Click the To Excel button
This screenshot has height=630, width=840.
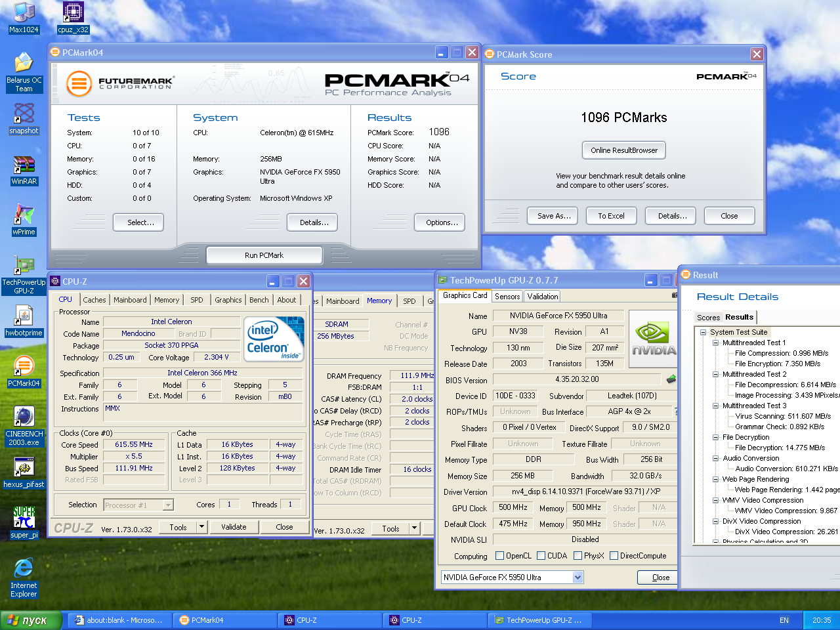pyautogui.click(x=611, y=216)
